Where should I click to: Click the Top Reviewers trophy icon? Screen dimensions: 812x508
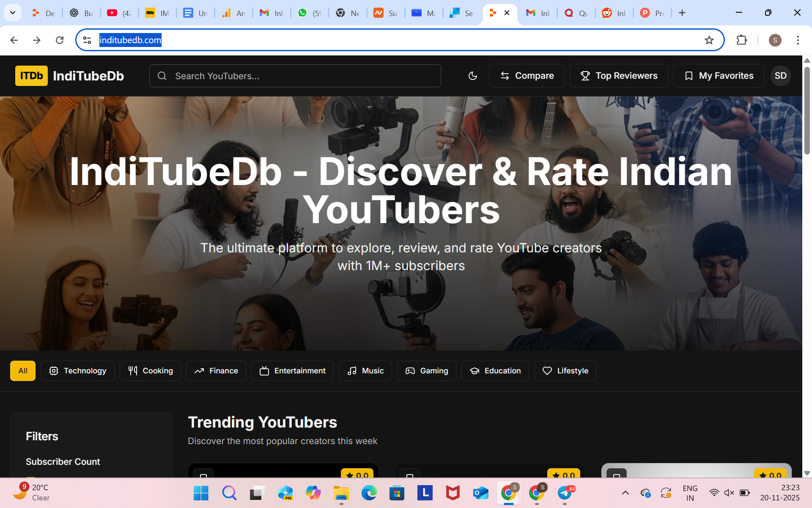pos(585,76)
